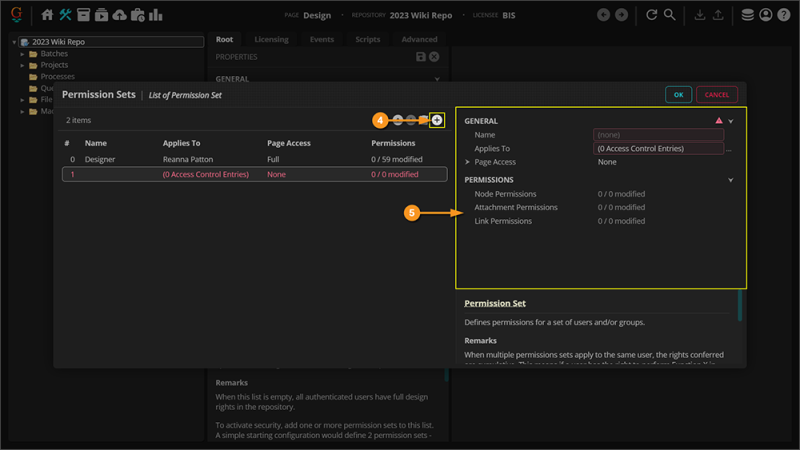Expand the Batches tree folder
This screenshot has height=450, width=800.
[x=22, y=54]
